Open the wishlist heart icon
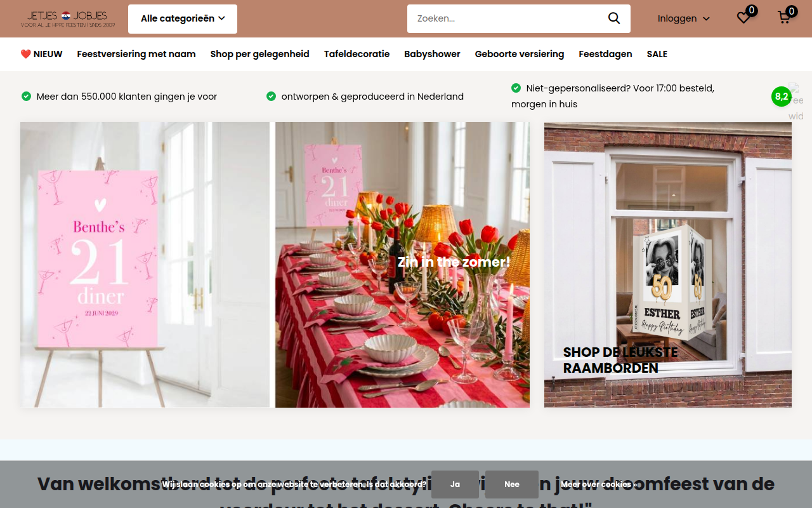The height and width of the screenshot is (508, 812). 744,18
